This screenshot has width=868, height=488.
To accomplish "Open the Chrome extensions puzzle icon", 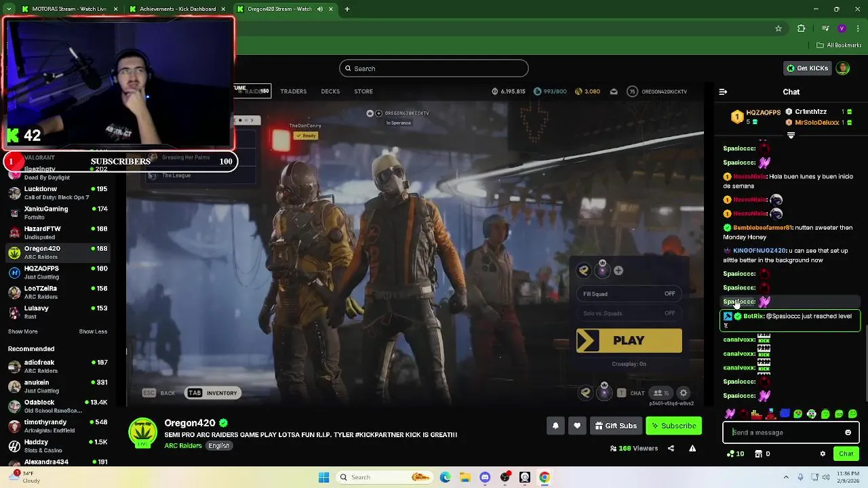I will [802, 28].
